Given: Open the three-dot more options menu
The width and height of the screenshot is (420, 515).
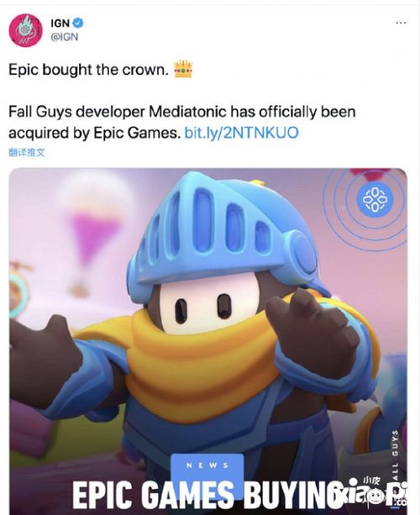Looking at the screenshot, I should tap(401, 23).
